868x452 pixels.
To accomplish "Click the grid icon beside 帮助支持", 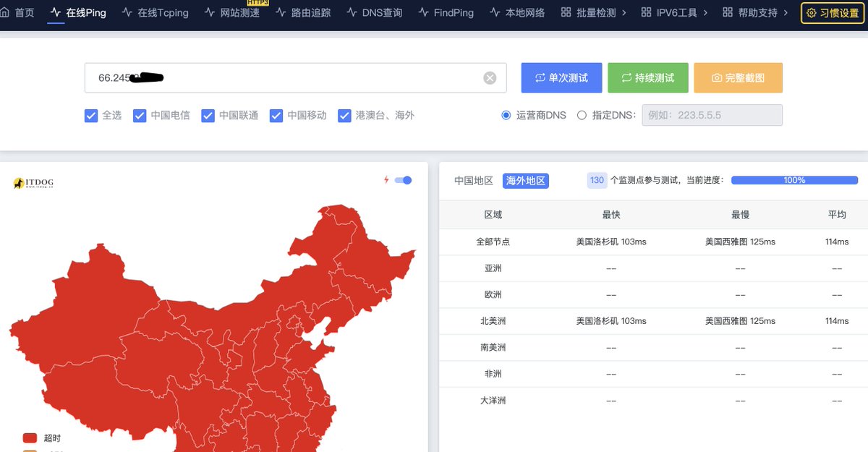I will 728,12.
